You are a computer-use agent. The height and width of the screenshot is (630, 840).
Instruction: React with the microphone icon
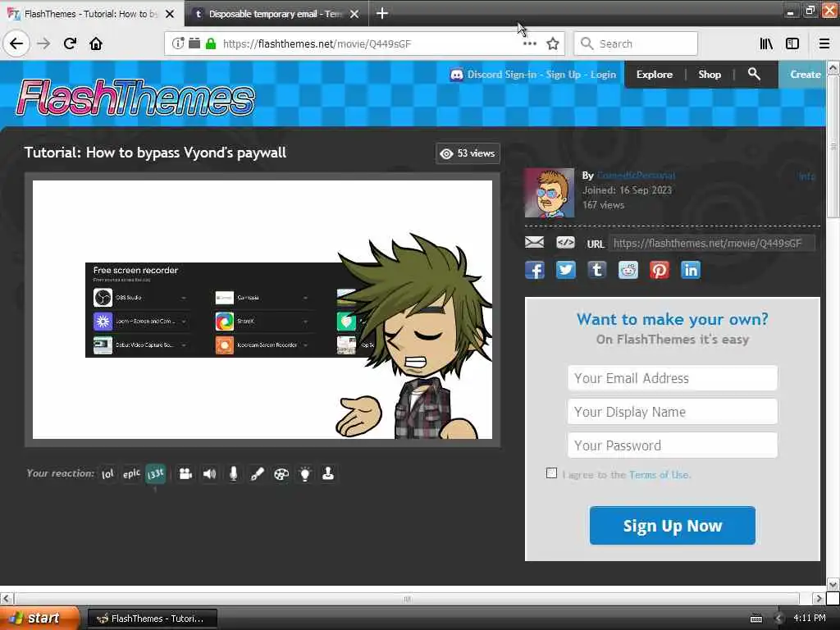tap(233, 473)
